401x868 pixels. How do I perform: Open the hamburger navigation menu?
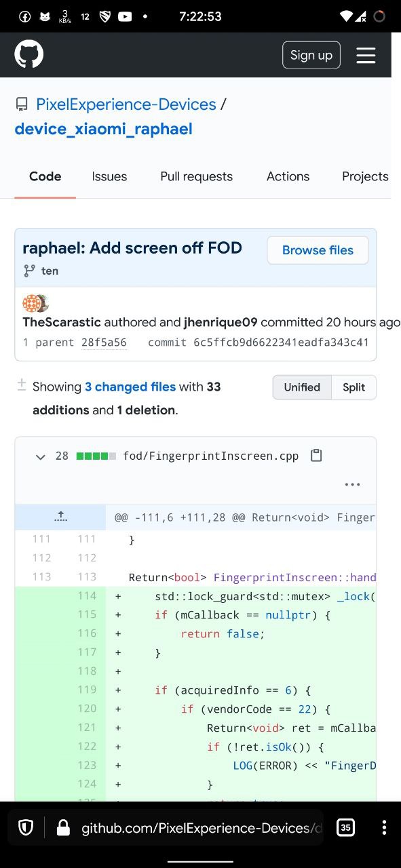click(366, 55)
